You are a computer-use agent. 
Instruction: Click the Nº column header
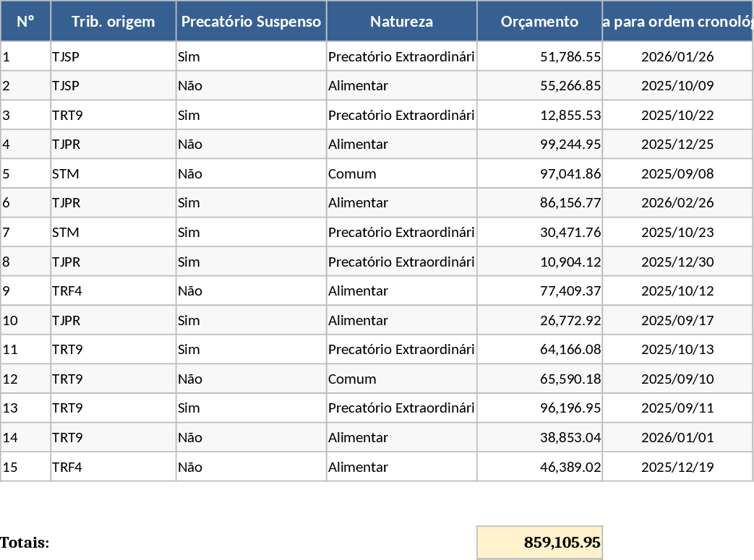pyautogui.click(x=25, y=21)
